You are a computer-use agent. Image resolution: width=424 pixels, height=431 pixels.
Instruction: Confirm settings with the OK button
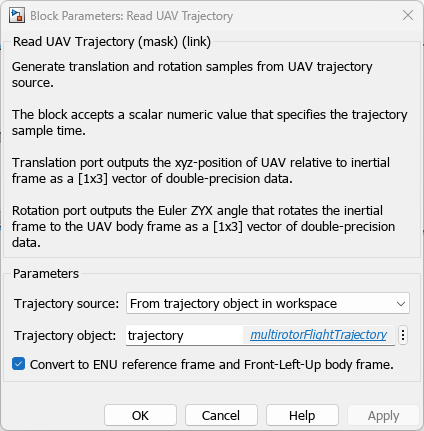(x=140, y=415)
